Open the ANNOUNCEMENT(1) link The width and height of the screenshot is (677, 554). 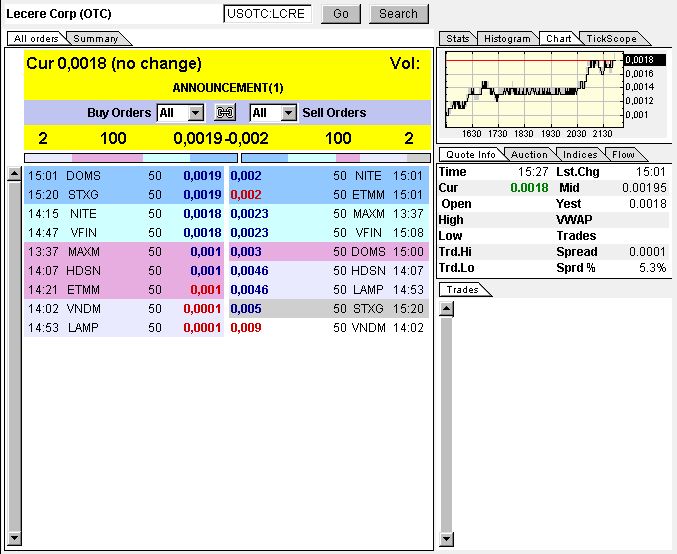(x=227, y=88)
